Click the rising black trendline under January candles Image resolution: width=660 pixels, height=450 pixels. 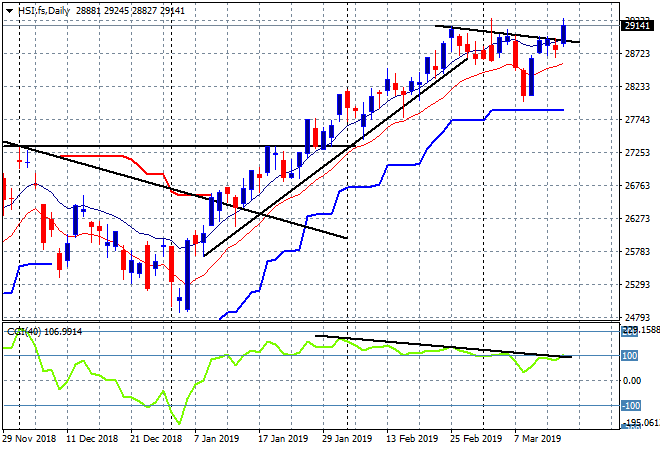tap(335, 157)
